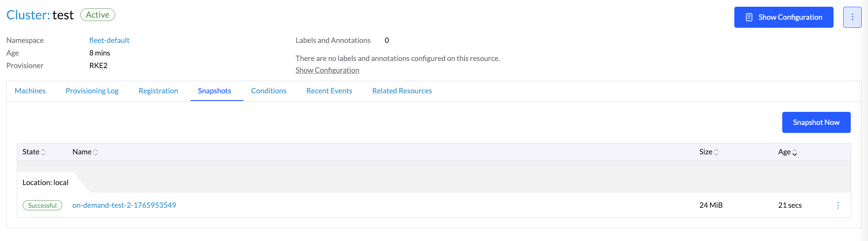Click the underlined Show Configuration link
The width and height of the screenshot is (868, 241).
point(327,70)
